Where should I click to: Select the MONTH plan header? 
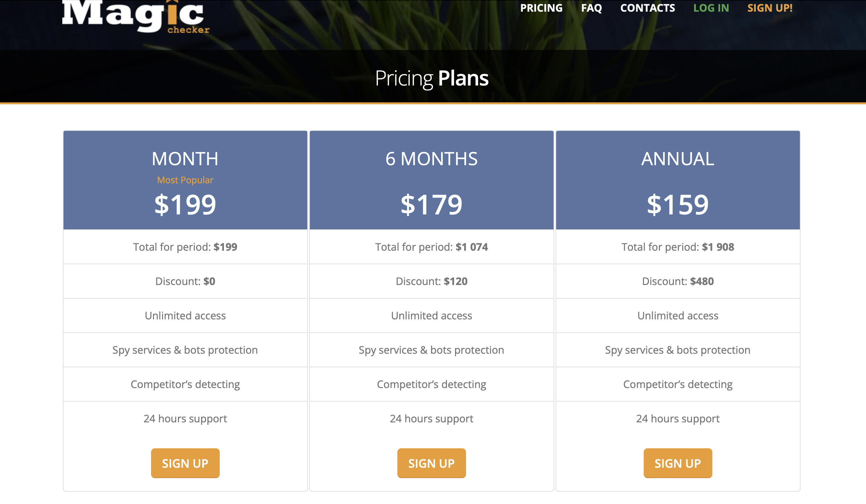pos(185,159)
